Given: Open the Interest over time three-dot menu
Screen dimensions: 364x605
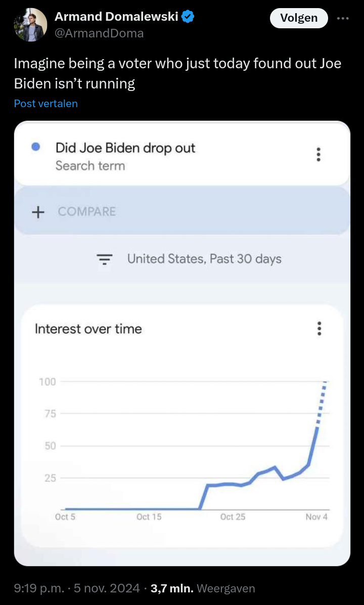Looking at the screenshot, I should [319, 329].
